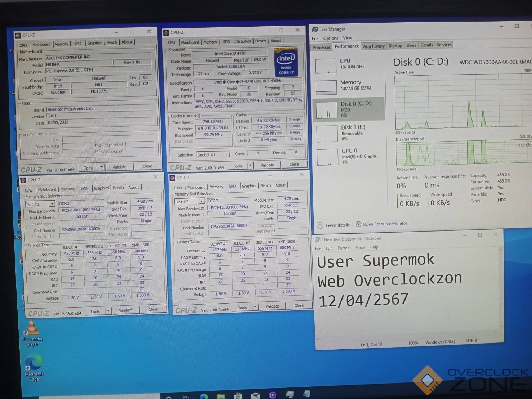Click the 'UTF-8' encoding status entry
Image resolution: width=532 pixels, height=399 pixels.
click(x=471, y=341)
